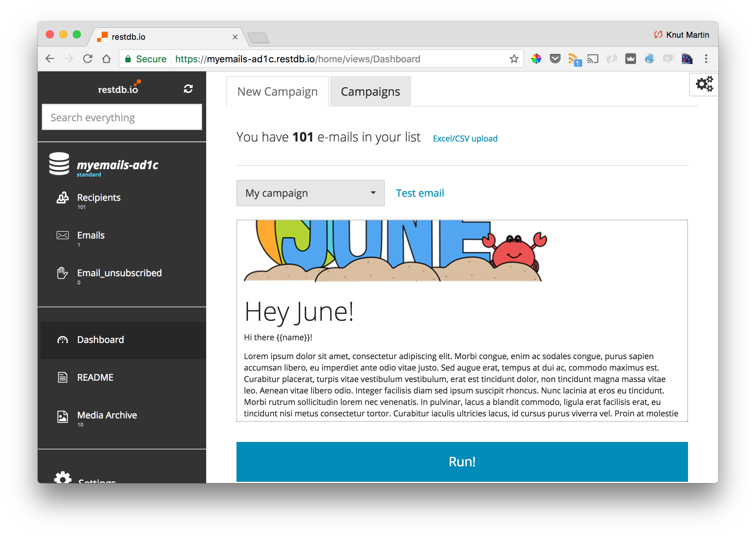
Task: Click the browser forward arrow
Action: click(x=69, y=59)
